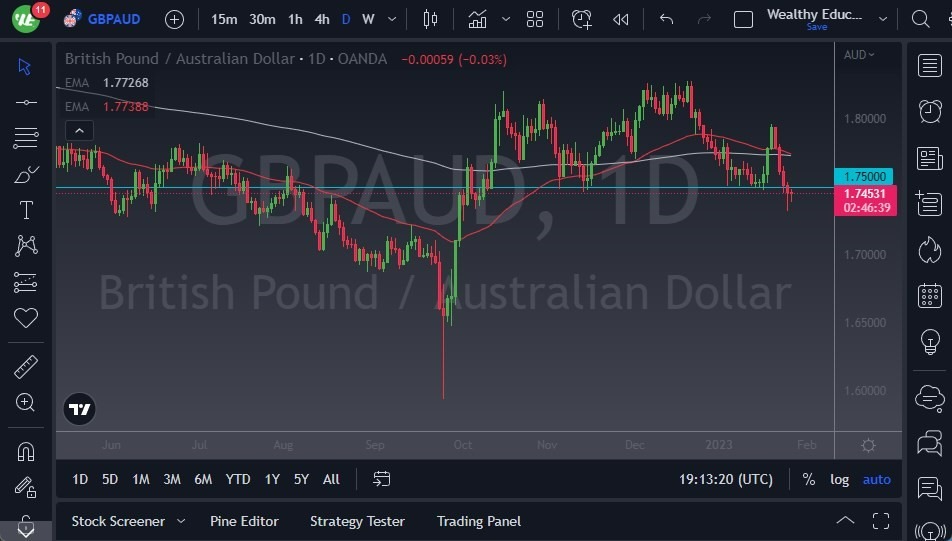Switch to 1h timeframe

295,19
